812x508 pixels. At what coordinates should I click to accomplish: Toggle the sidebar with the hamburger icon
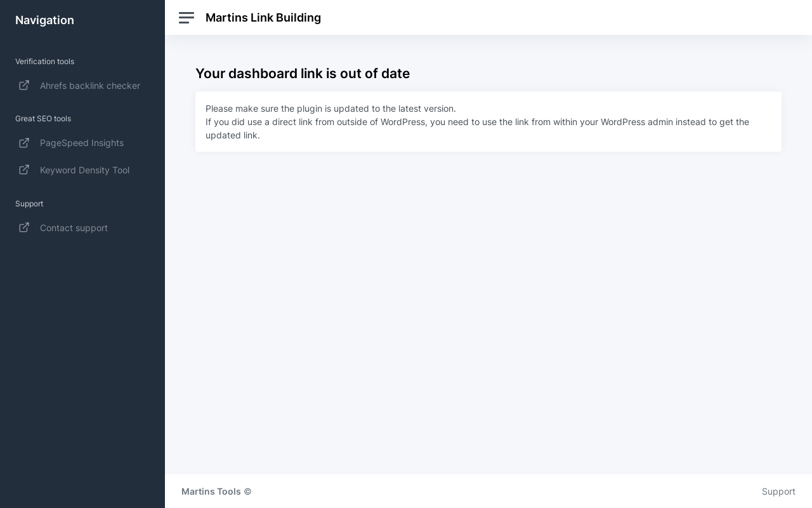coord(187,18)
